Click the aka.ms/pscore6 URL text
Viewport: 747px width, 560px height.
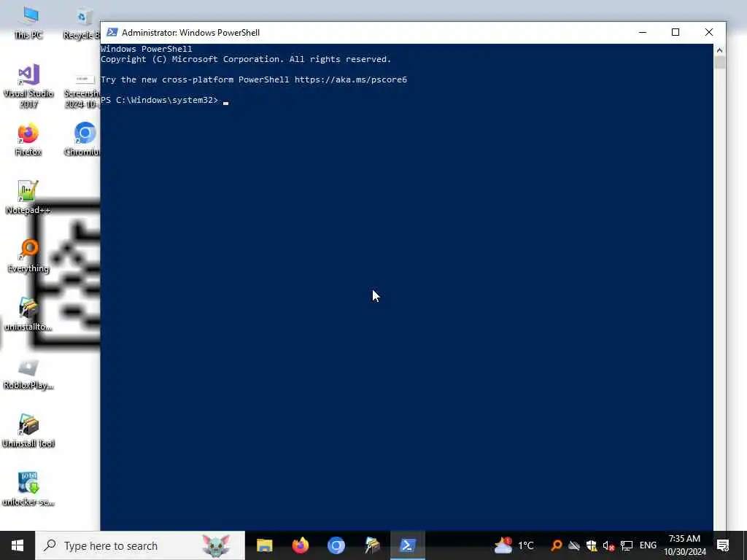pyautogui.click(x=351, y=79)
